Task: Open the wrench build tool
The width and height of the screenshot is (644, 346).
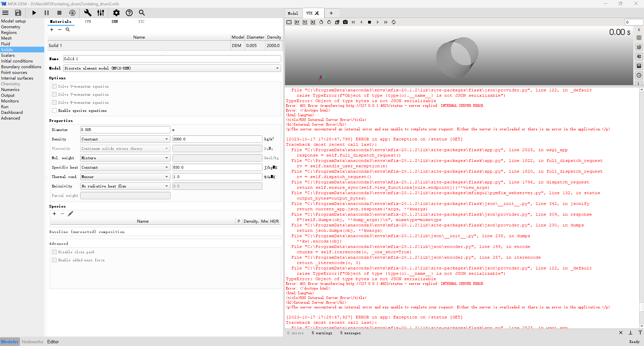Action: [x=88, y=13]
